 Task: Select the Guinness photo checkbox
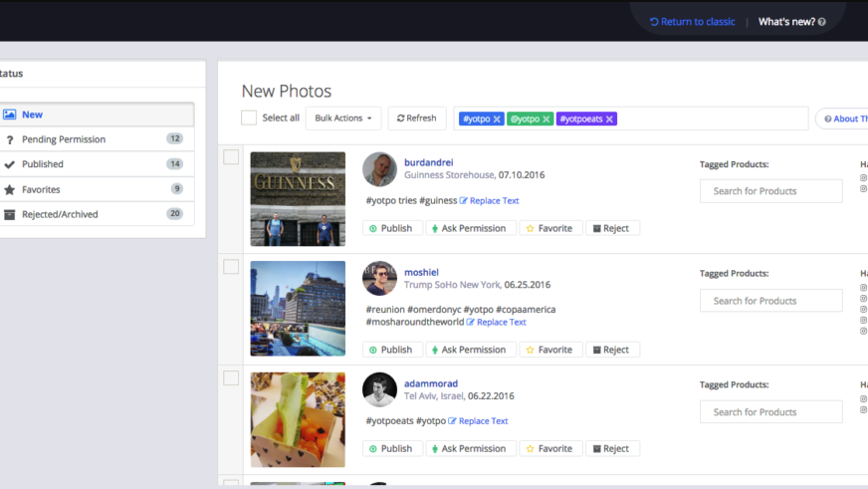pyautogui.click(x=231, y=157)
